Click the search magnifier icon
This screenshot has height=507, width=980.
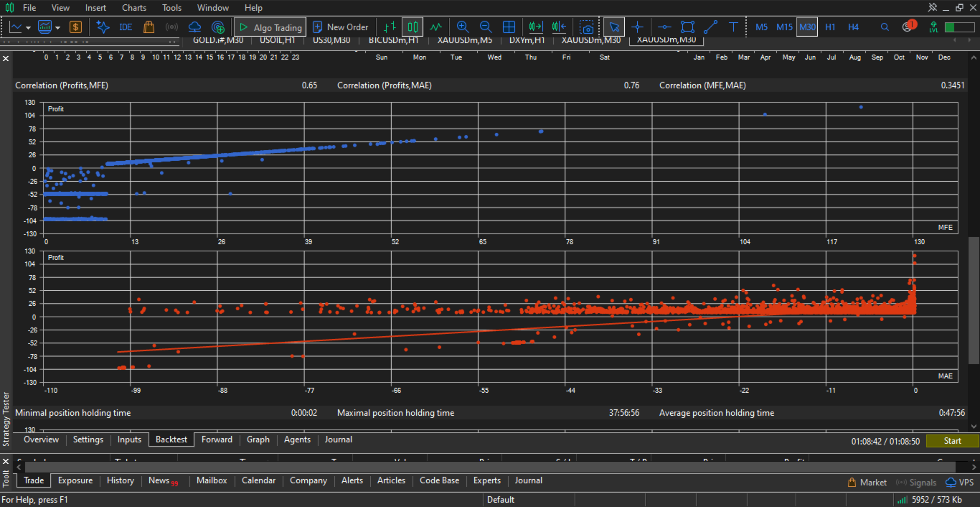[885, 27]
